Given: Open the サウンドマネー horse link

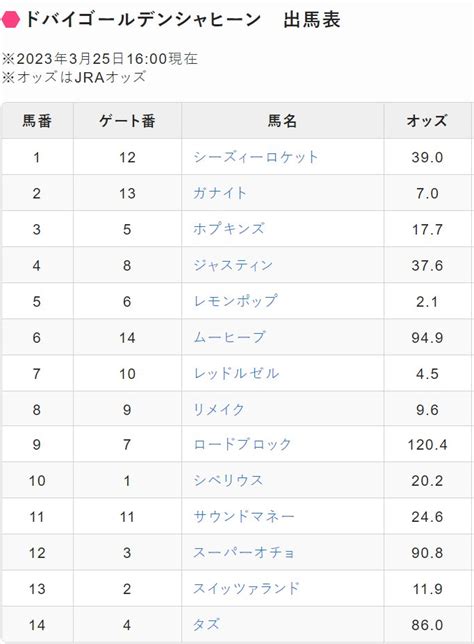Looking at the screenshot, I should tap(244, 516).
